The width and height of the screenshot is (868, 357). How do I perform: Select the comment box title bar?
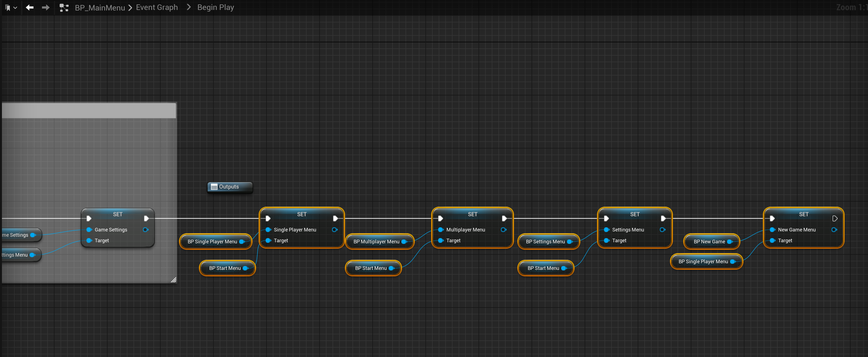coord(89,111)
